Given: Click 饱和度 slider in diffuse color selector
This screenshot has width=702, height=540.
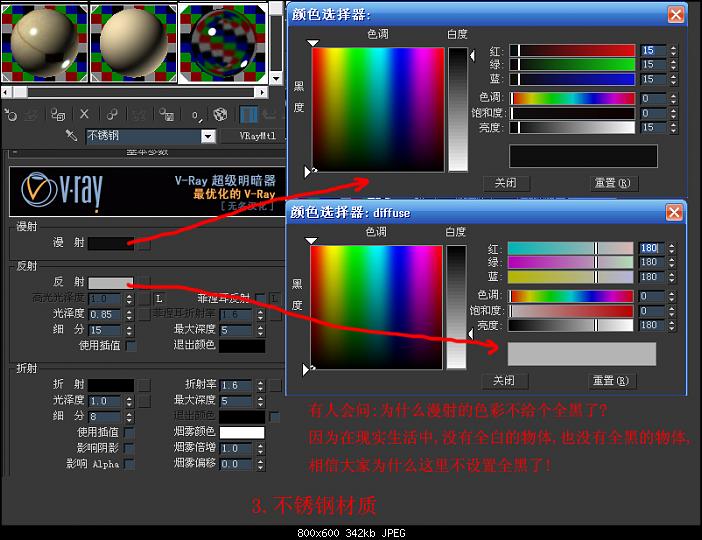Looking at the screenshot, I should coord(570,311).
